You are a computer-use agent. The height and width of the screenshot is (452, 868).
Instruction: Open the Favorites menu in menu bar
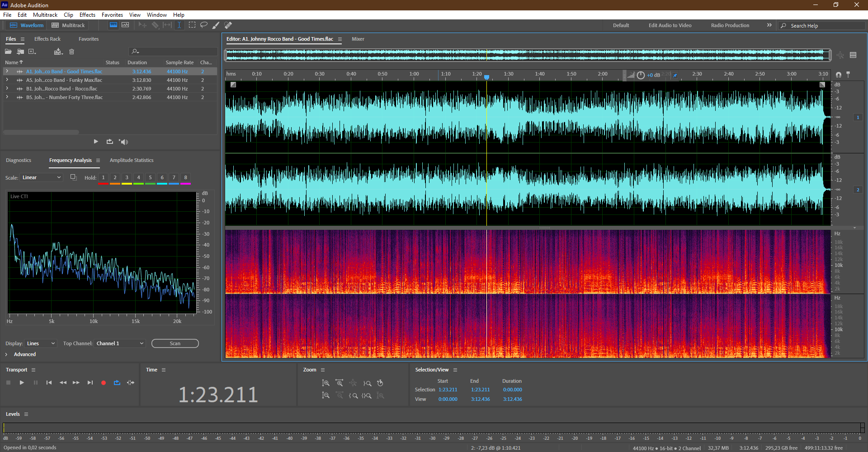112,15
